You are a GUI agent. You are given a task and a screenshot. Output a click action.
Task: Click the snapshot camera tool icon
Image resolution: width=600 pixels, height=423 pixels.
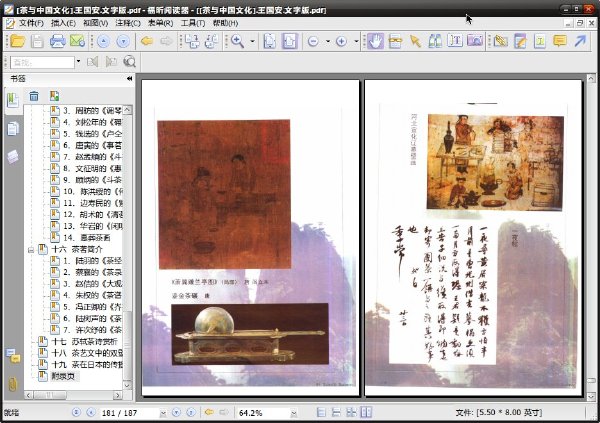[x=475, y=41]
